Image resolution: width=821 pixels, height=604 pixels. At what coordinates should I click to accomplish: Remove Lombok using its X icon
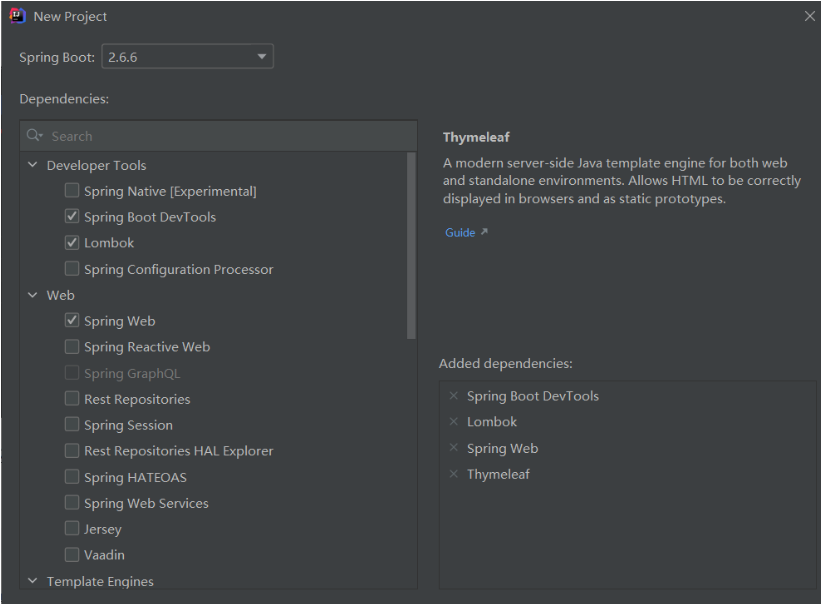pos(454,422)
